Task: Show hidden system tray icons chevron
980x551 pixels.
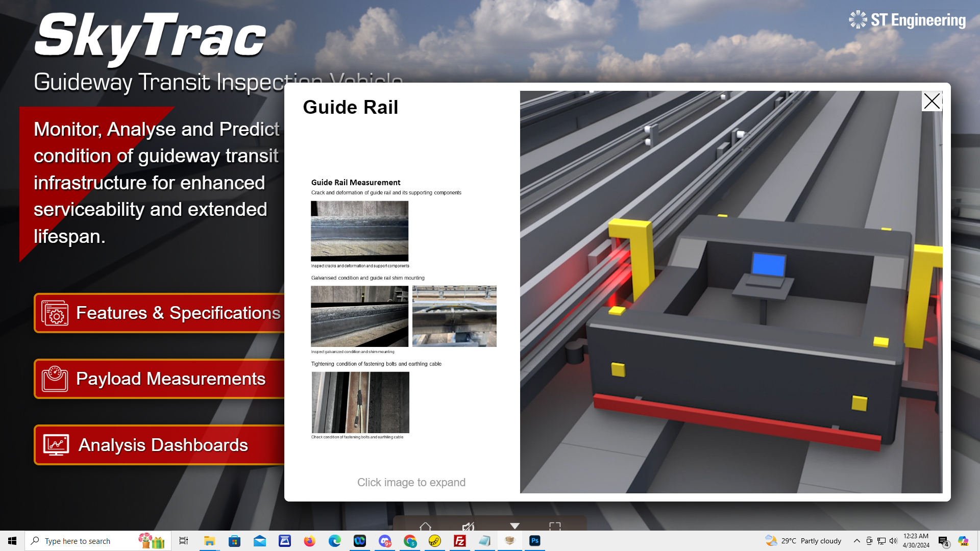Action: pos(857,541)
